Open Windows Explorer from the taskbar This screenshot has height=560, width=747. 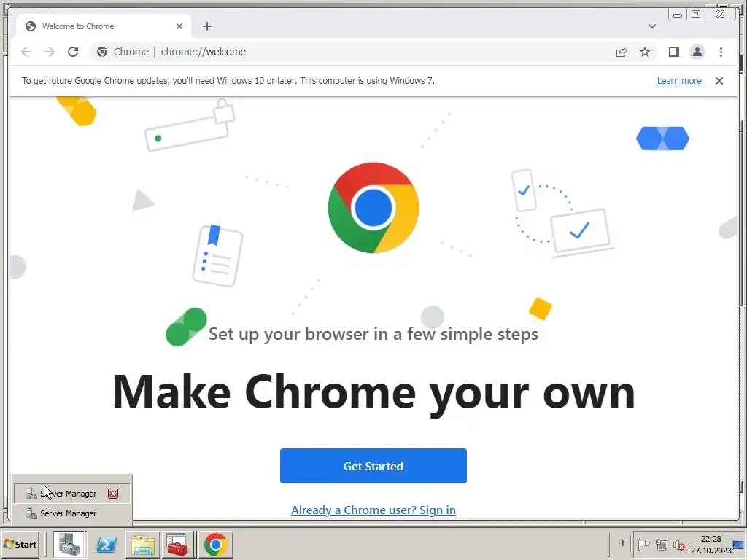(142, 544)
